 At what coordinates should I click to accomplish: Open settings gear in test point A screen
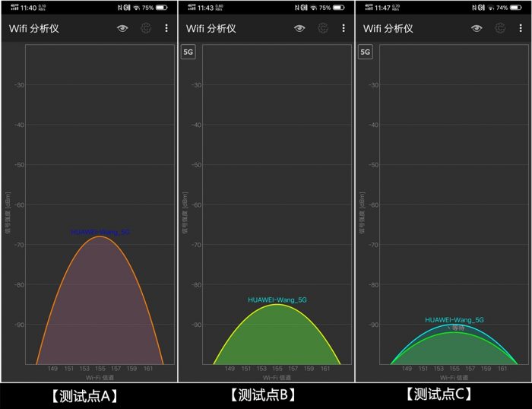coord(146,28)
